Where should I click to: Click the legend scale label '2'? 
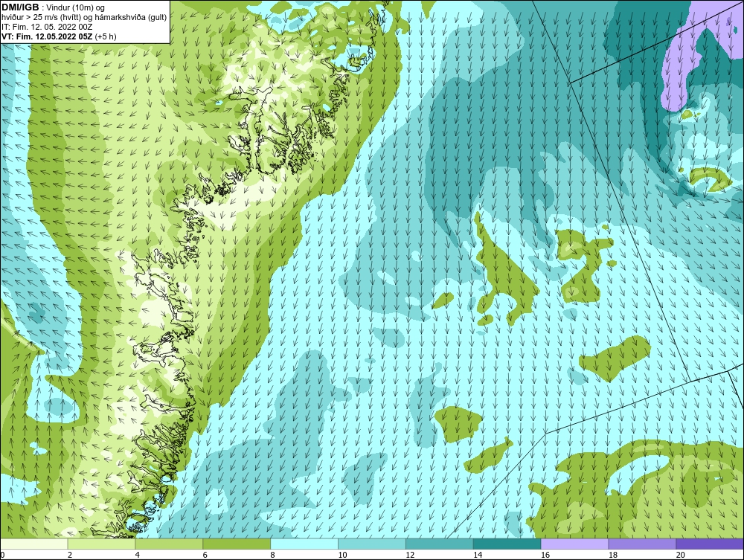pos(70,555)
